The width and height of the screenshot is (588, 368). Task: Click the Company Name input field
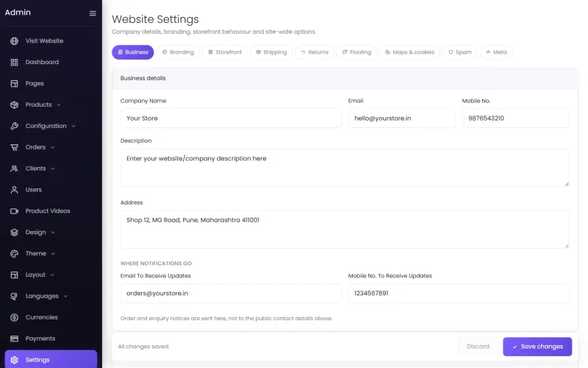click(x=231, y=118)
